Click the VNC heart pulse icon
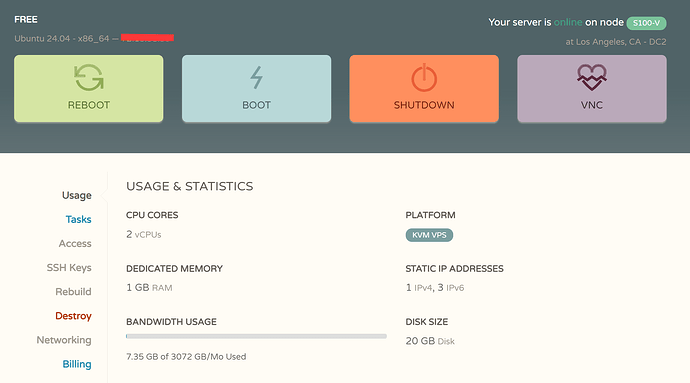 coord(592,77)
